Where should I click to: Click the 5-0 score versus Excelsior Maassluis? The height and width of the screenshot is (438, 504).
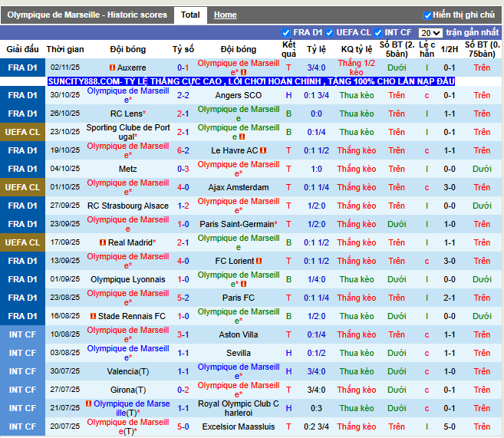[183, 426]
